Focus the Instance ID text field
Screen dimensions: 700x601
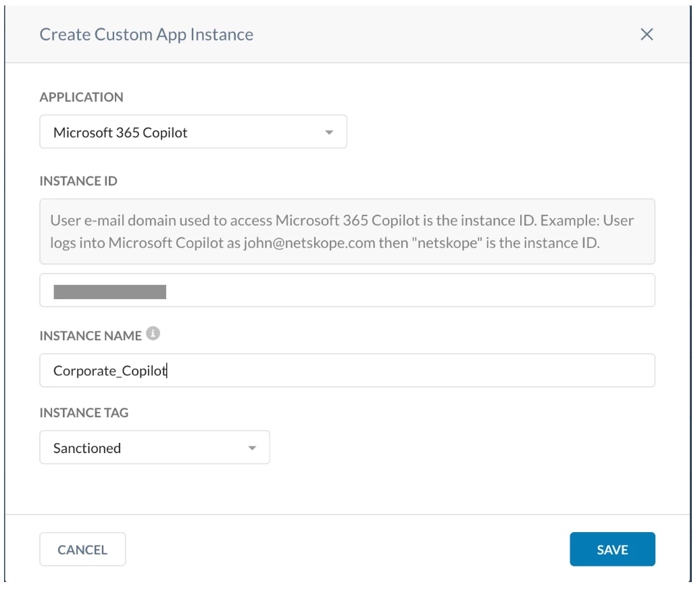(x=347, y=291)
